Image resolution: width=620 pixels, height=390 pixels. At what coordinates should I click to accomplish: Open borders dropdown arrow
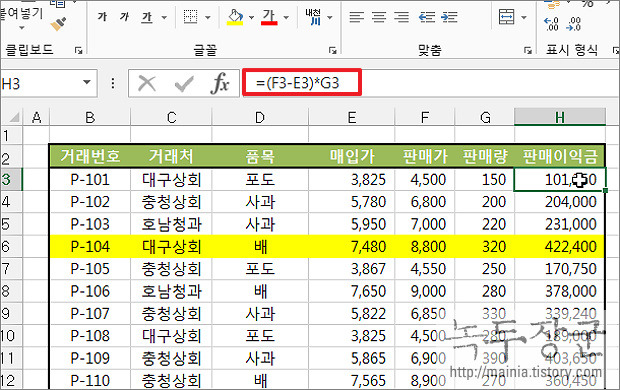[x=208, y=17]
